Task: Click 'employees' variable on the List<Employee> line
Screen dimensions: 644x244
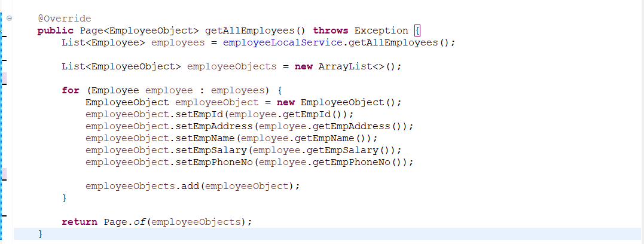Action: point(178,43)
